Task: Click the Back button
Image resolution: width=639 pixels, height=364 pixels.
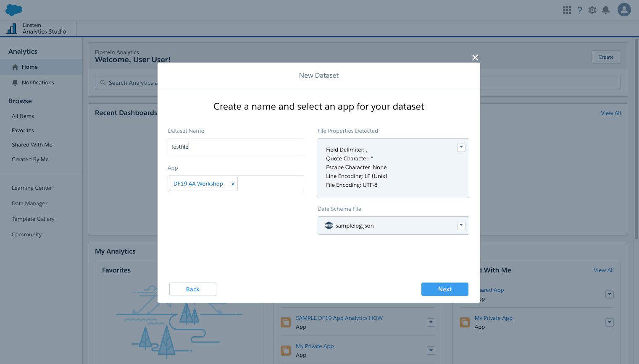Action: 193,289
